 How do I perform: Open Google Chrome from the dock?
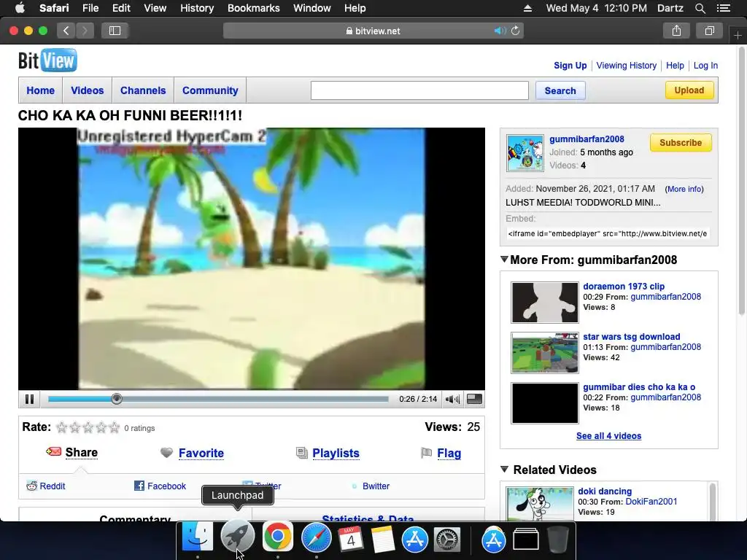(278, 537)
